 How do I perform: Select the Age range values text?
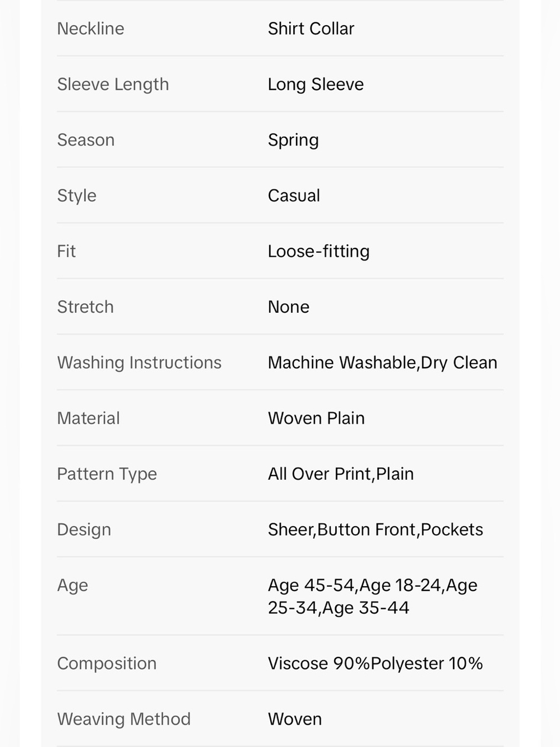373,596
